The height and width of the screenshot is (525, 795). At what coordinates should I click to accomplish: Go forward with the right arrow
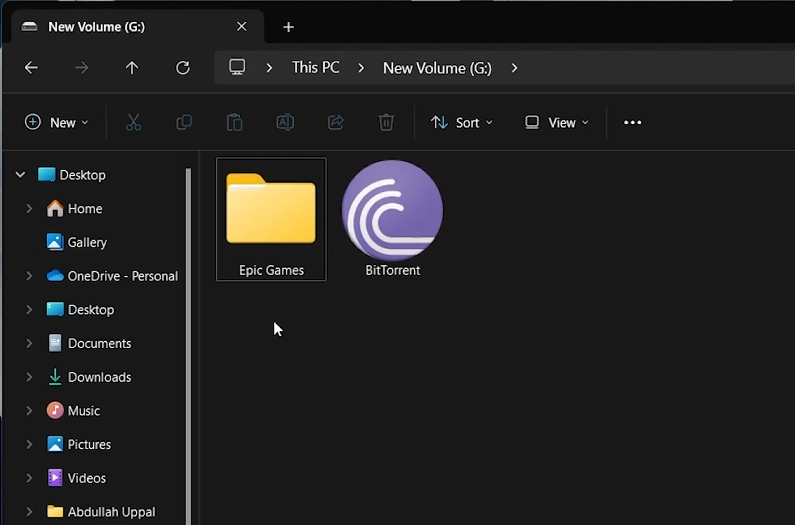click(x=82, y=67)
